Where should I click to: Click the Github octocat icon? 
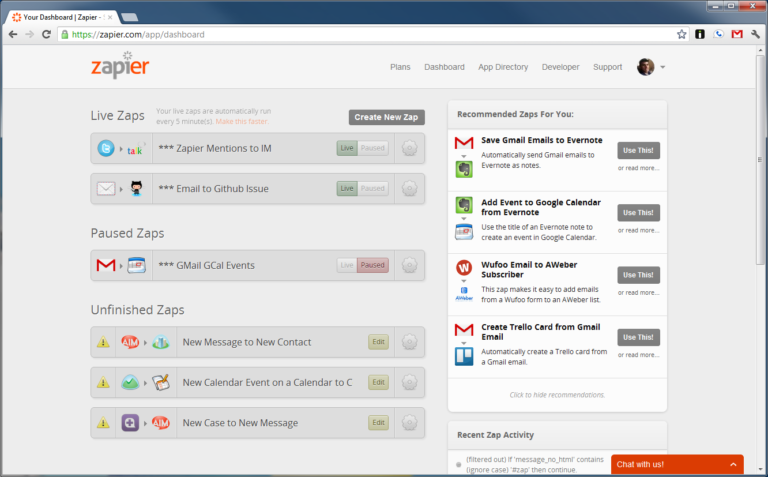click(137, 188)
